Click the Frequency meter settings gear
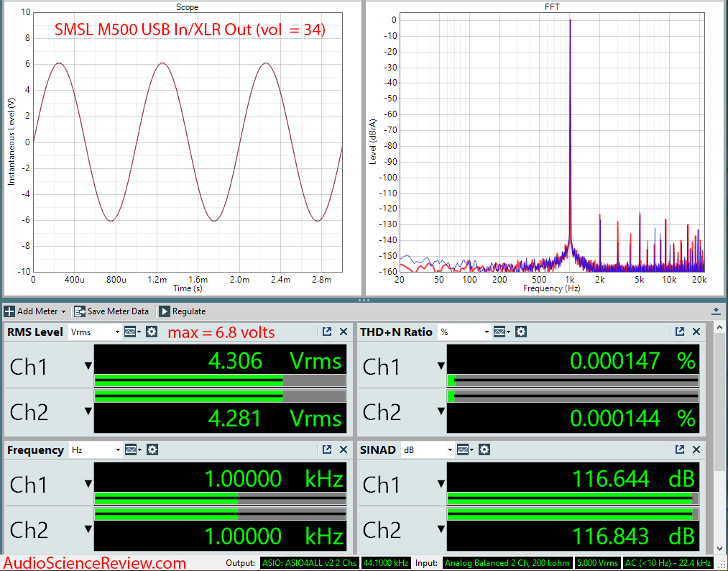Viewport: 728px width, 571px height. coord(152,449)
